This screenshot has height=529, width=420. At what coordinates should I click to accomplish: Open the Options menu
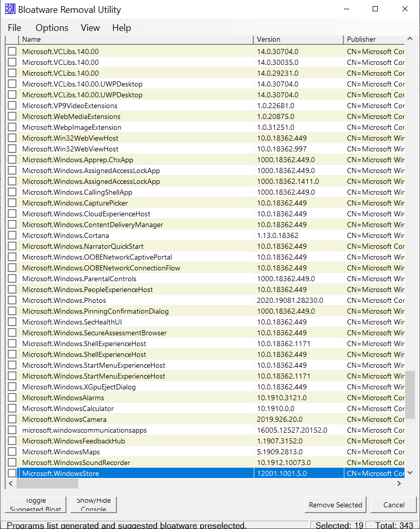coord(52,28)
